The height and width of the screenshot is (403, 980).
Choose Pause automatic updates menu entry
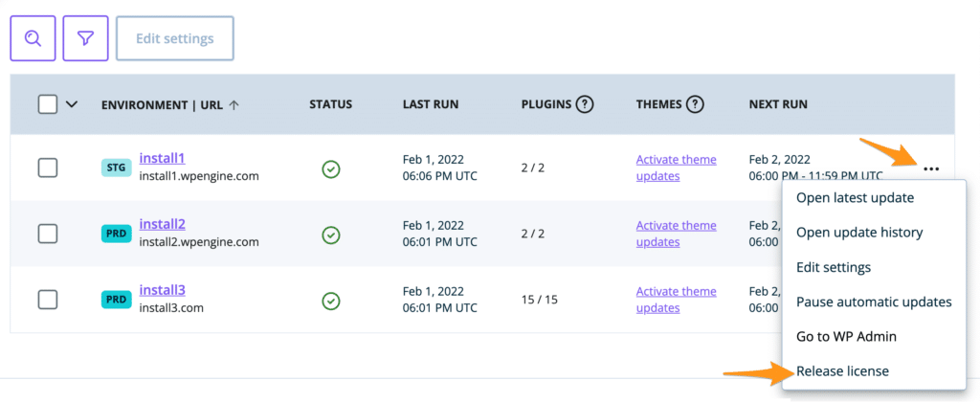point(874,302)
